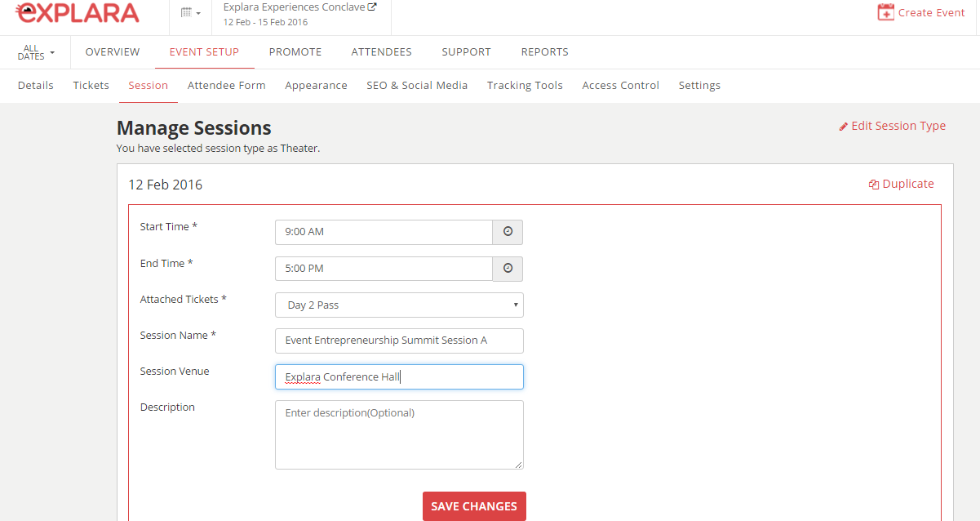Click the Start Time label
The height and width of the screenshot is (521, 980).
pyautogui.click(x=169, y=227)
